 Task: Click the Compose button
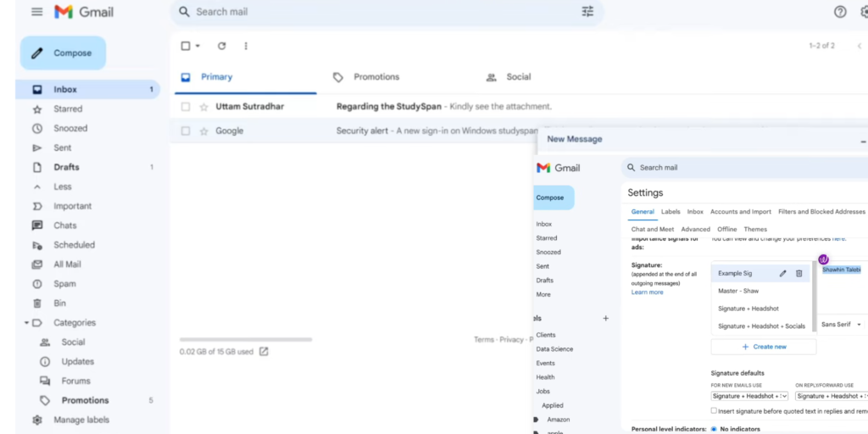pos(64,53)
